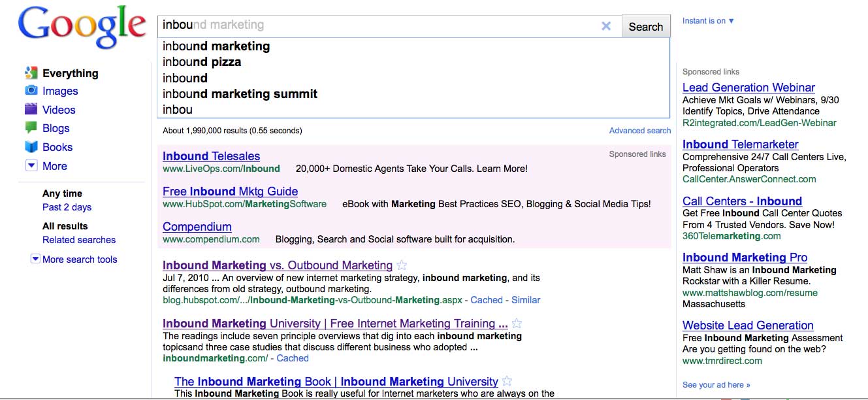The image size is (868, 400).
Task: Open Related searches link
Action: [79, 240]
